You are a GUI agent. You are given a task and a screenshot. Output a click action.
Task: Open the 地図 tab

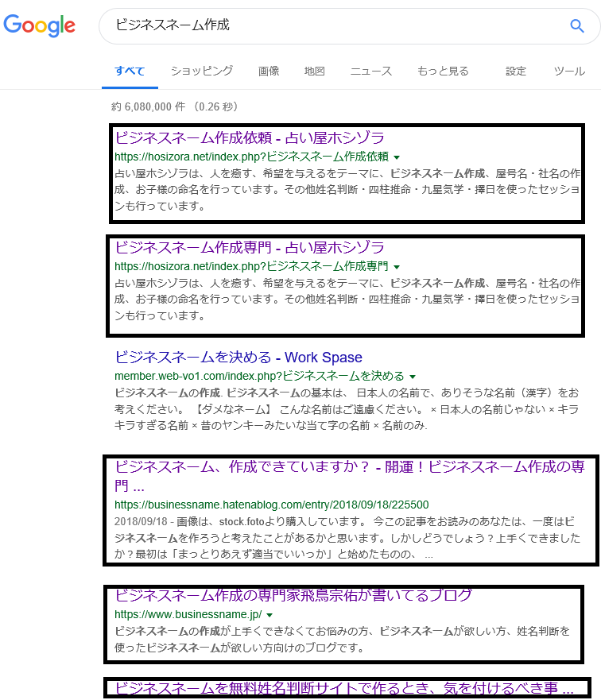click(x=314, y=71)
